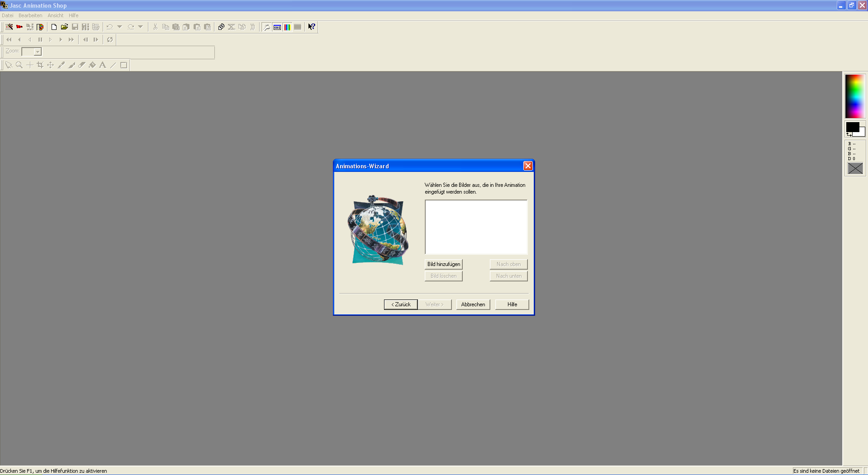Viewport: 868px width, 475px height.
Task: Toggle the toolbar with the magnifier-style button
Action: (267, 27)
